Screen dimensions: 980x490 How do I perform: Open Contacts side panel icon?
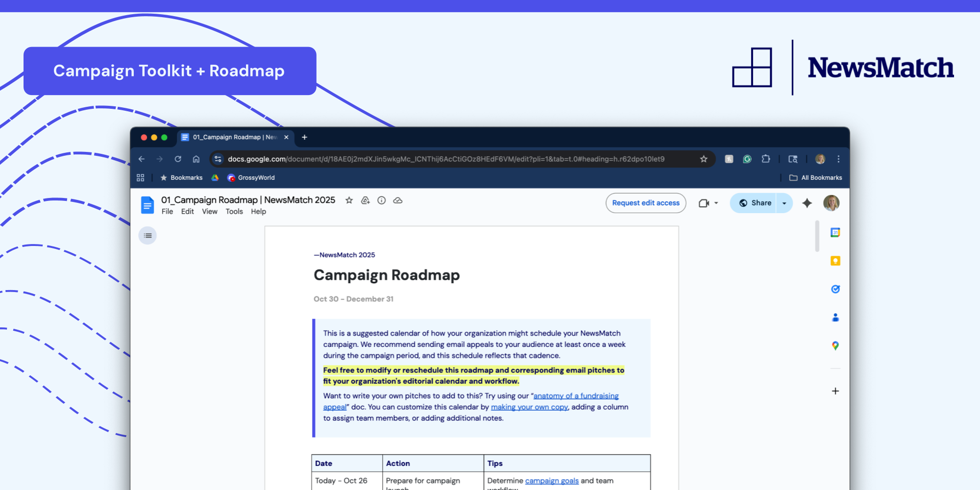coord(835,318)
